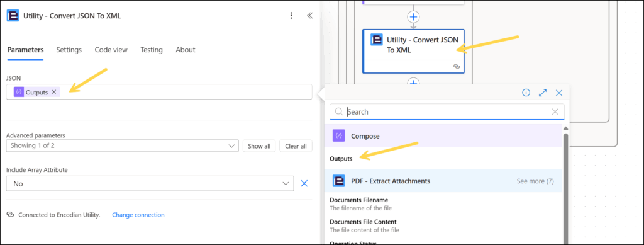644x245 pixels.
Task: Add a step below Convert JSON To XML card
Action: click(x=413, y=82)
